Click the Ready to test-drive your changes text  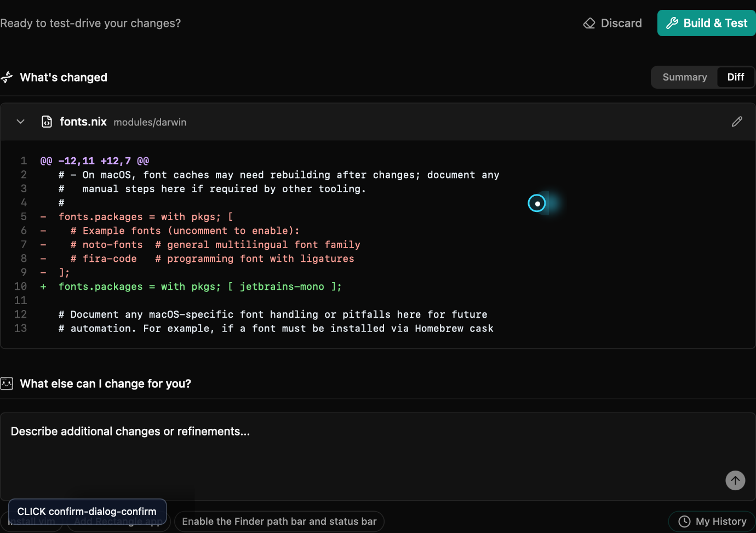pyautogui.click(x=90, y=23)
